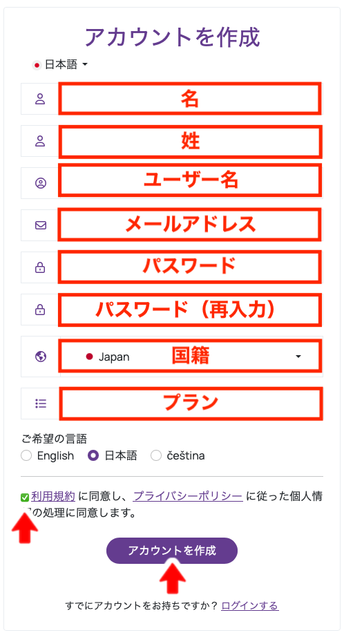Expand the Japan nationality dropdown arrow
Screen dimensions: 344x644
click(x=298, y=357)
